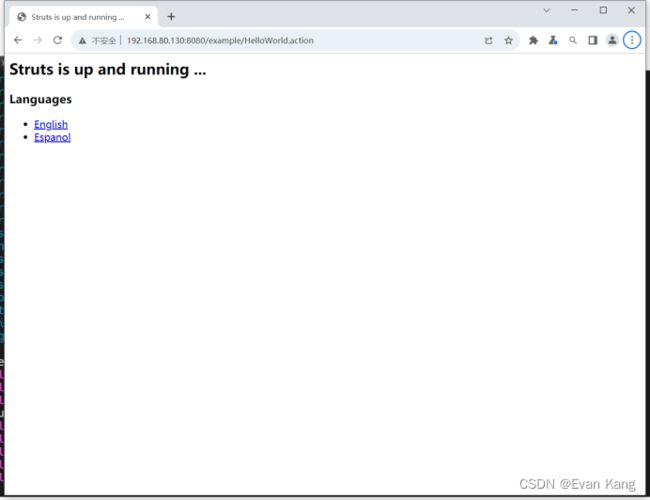Viewport: 650px width, 500px height.
Task: Close the 'Struts is up and running' tab
Action: (148, 17)
